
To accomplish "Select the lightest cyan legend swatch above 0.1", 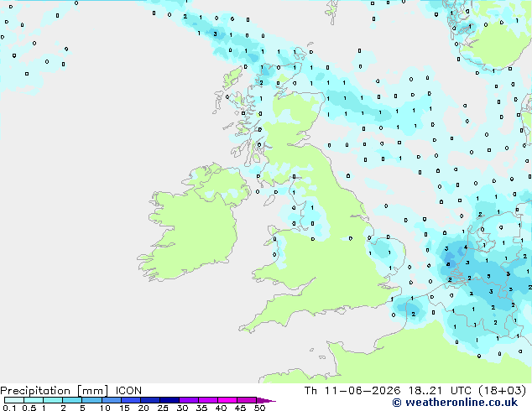I will [14, 400].
